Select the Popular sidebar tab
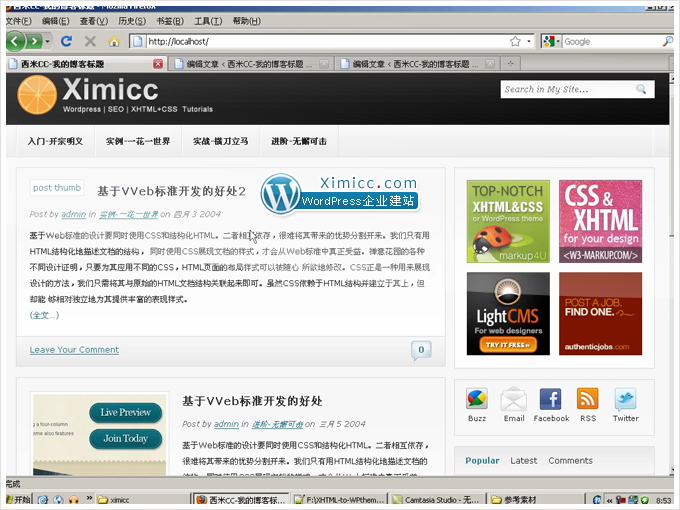This screenshot has width=680, height=510. 482,461
